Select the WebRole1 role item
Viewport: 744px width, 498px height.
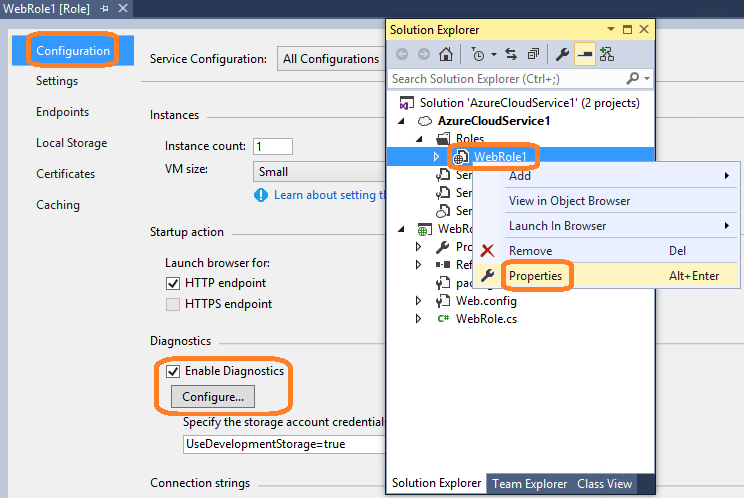500,157
